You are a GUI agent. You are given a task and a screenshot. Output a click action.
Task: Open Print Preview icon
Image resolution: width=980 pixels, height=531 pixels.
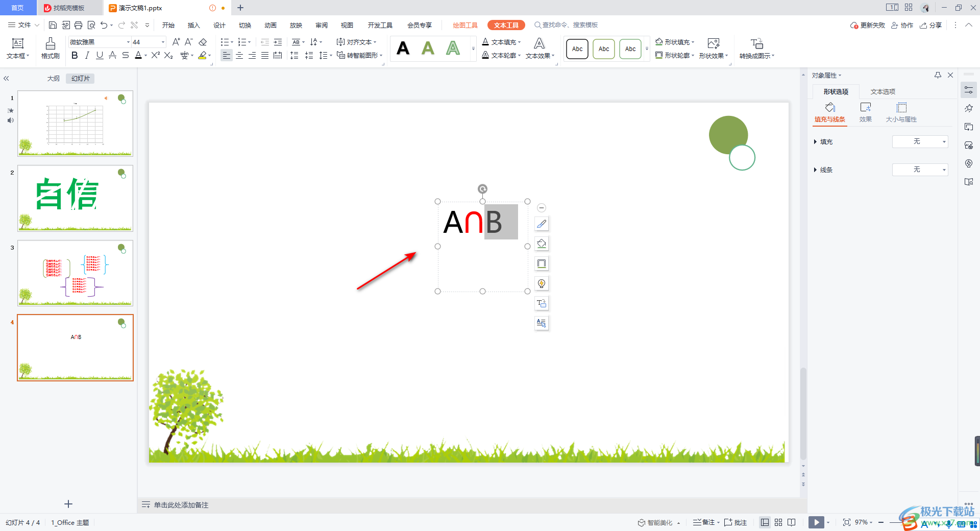pyautogui.click(x=91, y=25)
